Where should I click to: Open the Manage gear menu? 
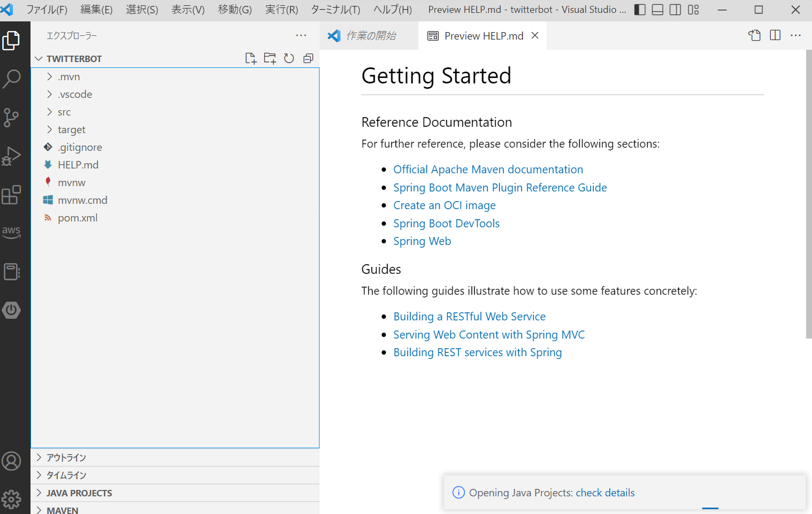point(11,500)
